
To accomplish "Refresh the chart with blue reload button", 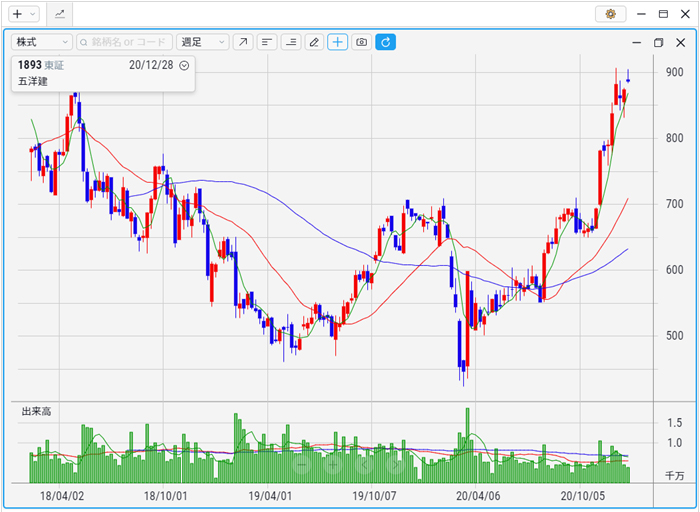I will pos(386,42).
